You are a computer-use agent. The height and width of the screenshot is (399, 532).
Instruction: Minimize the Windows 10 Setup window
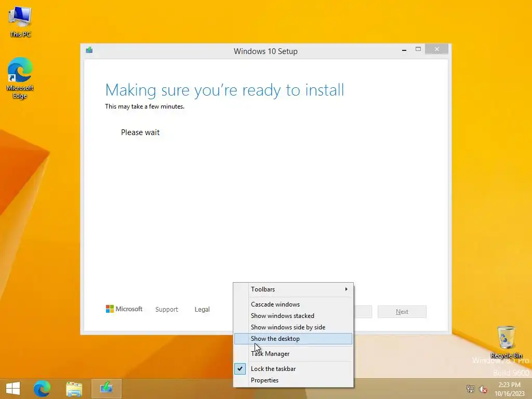tap(404, 50)
